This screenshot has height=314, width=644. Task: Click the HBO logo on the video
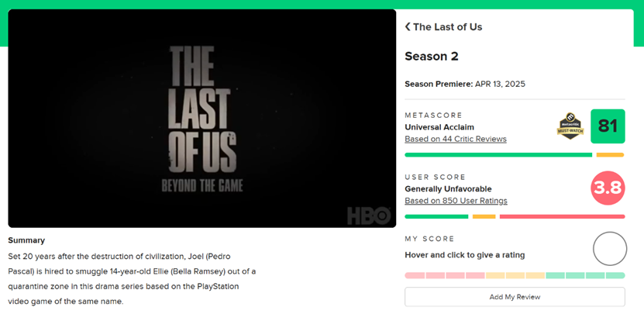(363, 213)
